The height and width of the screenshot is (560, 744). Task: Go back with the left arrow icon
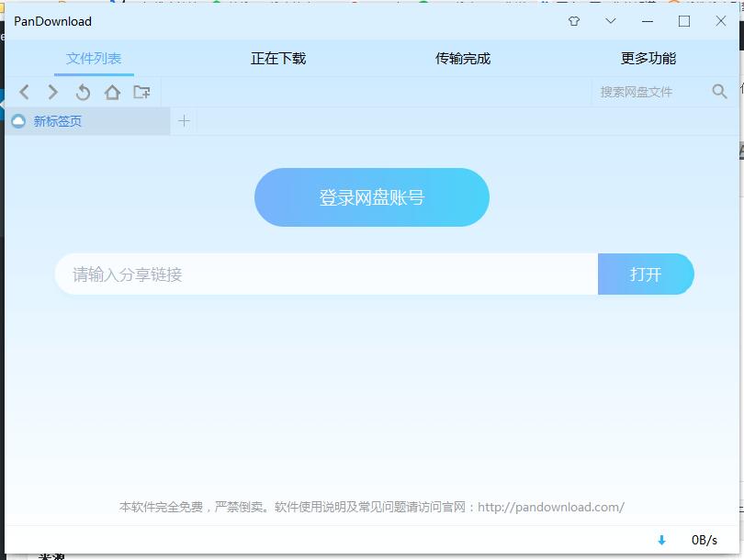point(25,92)
